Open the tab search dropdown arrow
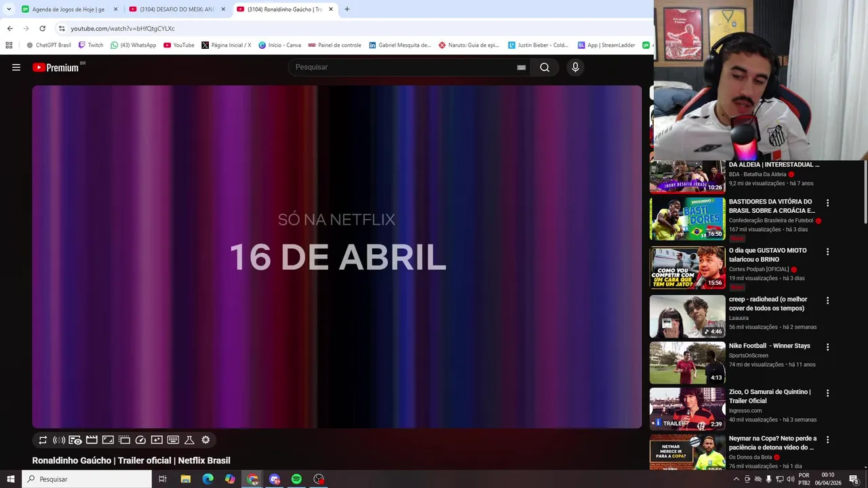 click(x=9, y=9)
